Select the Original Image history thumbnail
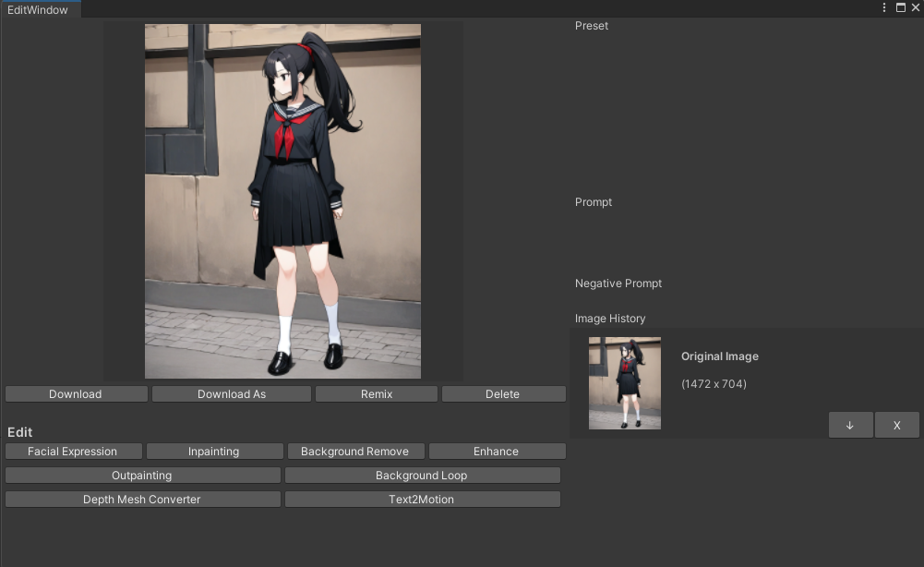The height and width of the screenshot is (567, 924). (x=625, y=383)
